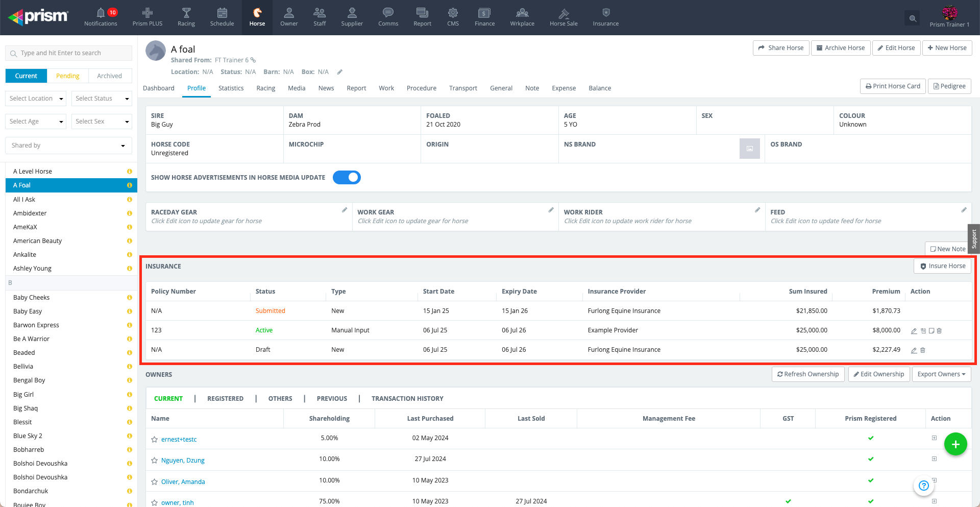
Task: Toggle favorite star for Oliver, Amanda
Action: click(x=154, y=482)
